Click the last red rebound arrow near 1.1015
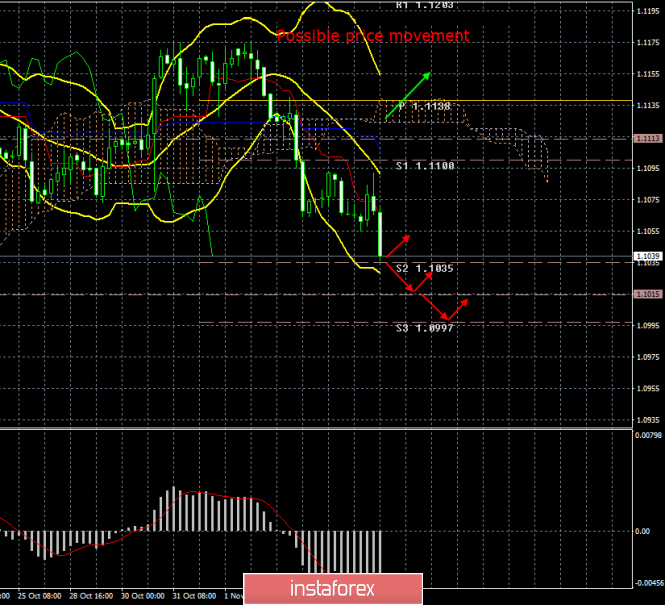The width and height of the screenshot is (665, 605). (x=458, y=309)
